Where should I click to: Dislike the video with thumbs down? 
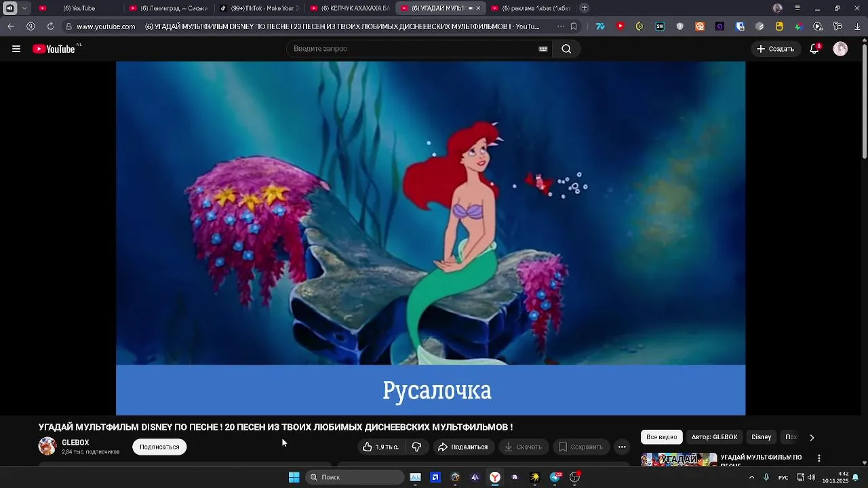tap(417, 447)
